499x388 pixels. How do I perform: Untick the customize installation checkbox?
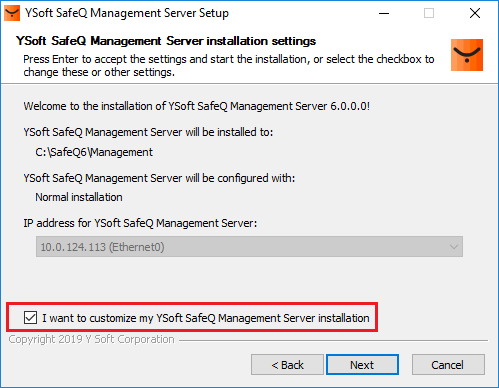30,317
